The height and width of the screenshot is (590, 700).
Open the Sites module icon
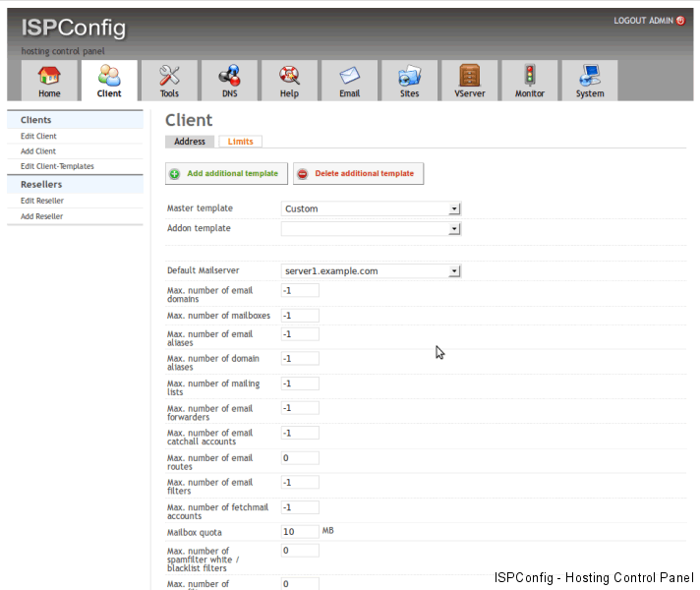click(x=409, y=77)
